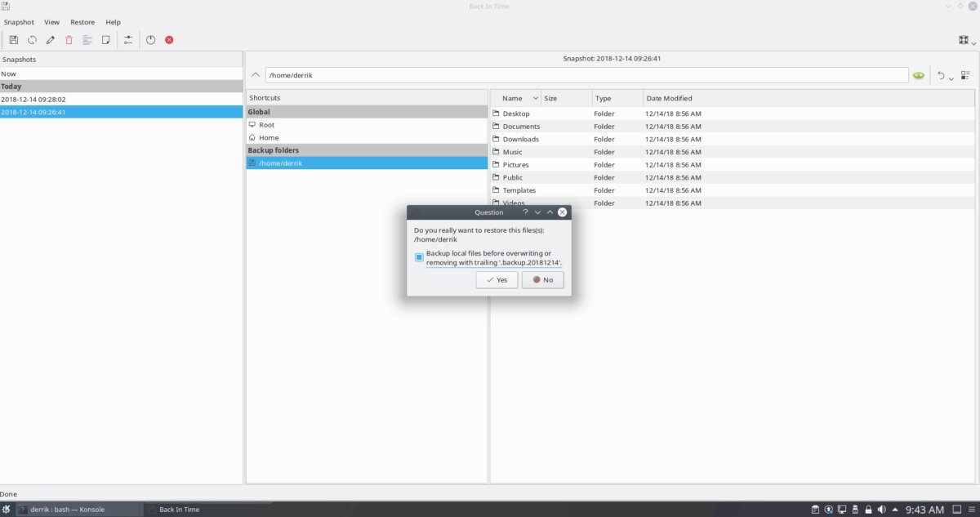This screenshot has width=980, height=517.
Task: Open the software updates tray icon
Action: click(828, 510)
